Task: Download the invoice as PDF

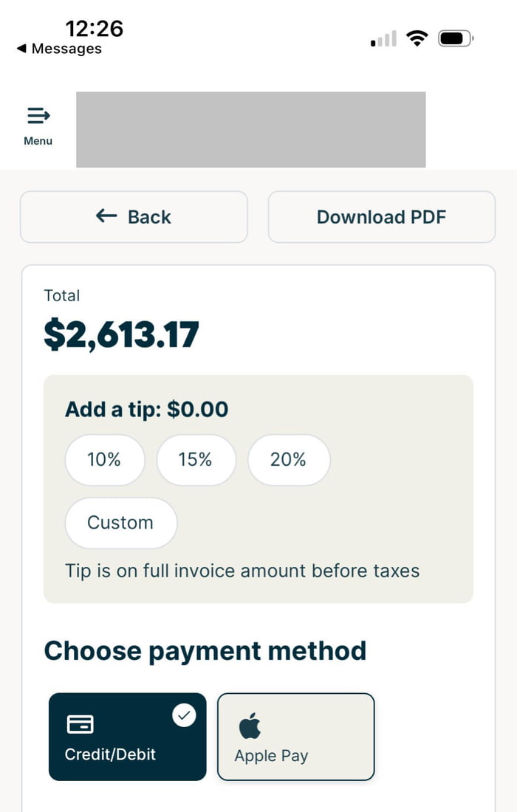Action: tap(381, 217)
